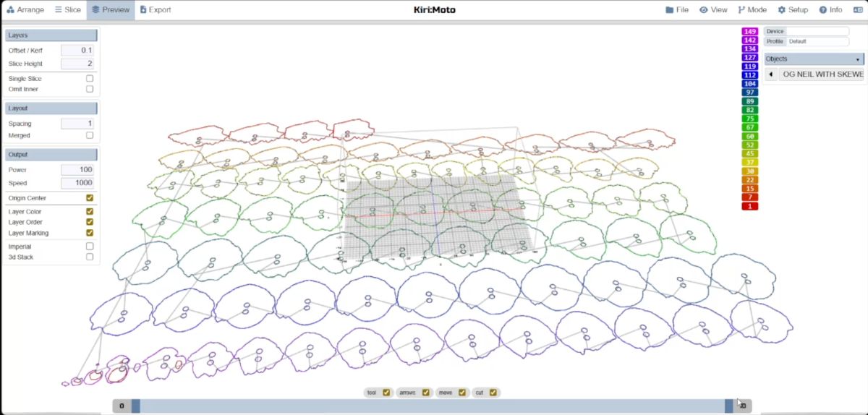This screenshot has width=868, height=415.
Task: Select layer color label 97
Action: [750, 93]
